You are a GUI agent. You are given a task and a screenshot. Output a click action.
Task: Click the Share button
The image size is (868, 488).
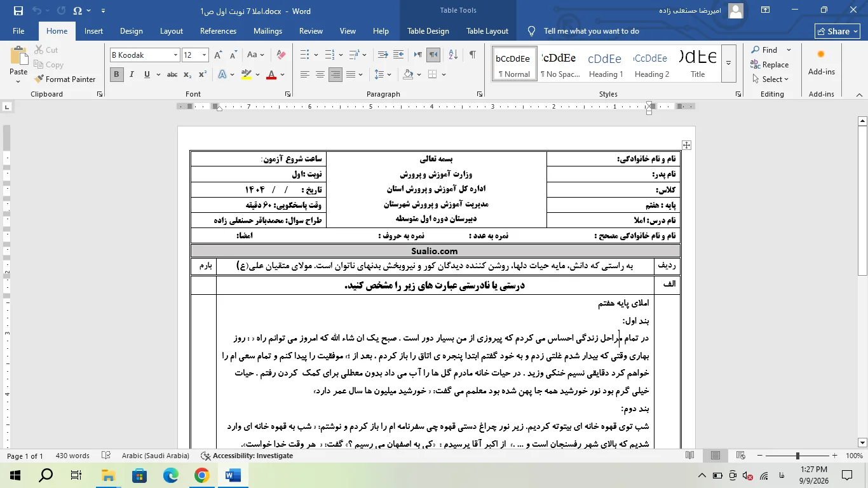837,31
